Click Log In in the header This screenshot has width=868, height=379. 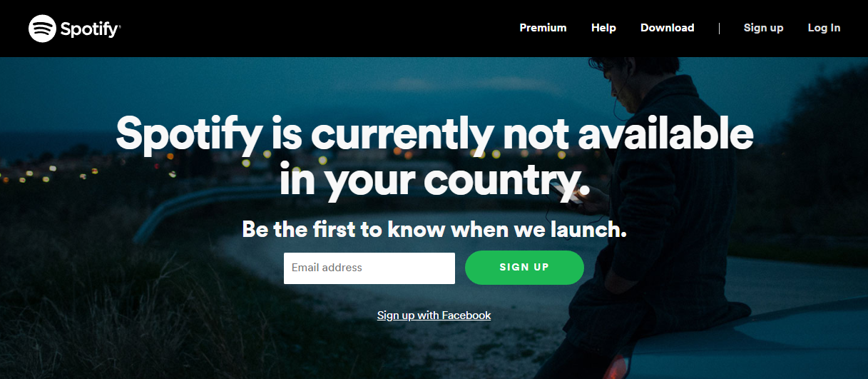click(824, 28)
